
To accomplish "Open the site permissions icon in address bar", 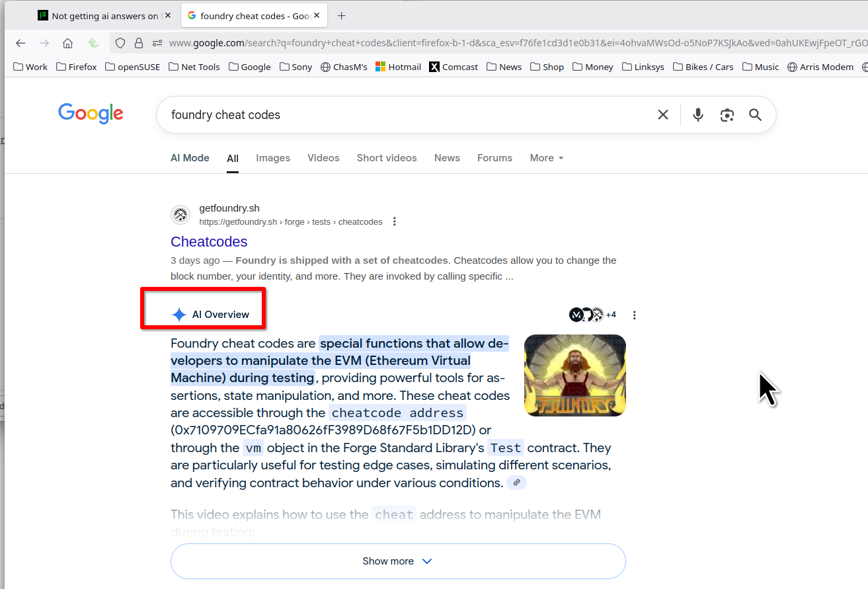I will coord(157,43).
